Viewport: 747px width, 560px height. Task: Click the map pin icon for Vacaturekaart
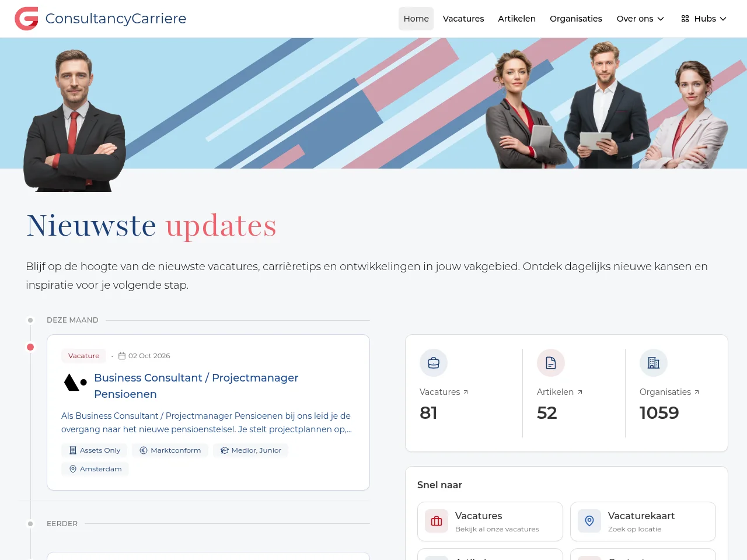589,521
